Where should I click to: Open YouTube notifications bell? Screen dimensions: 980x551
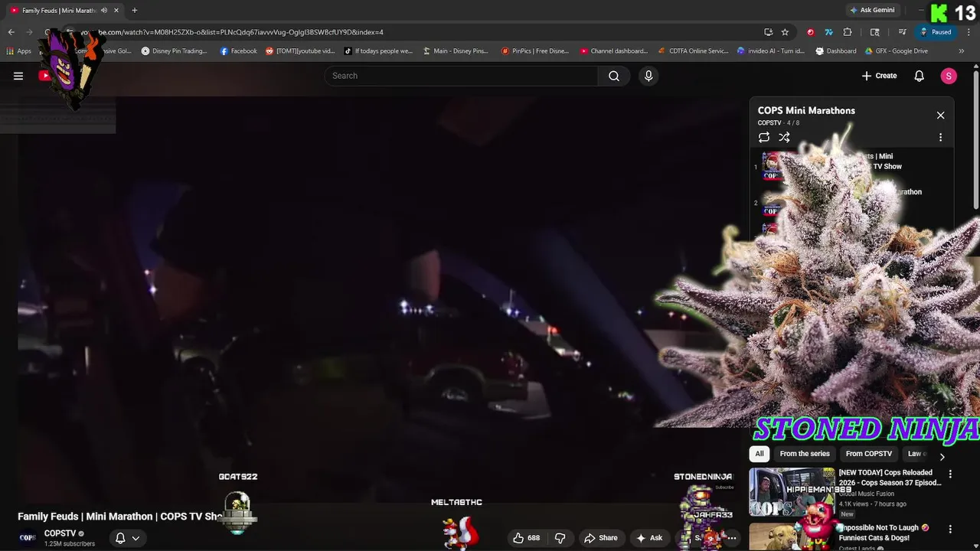pyautogui.click(x=920, y=76)
